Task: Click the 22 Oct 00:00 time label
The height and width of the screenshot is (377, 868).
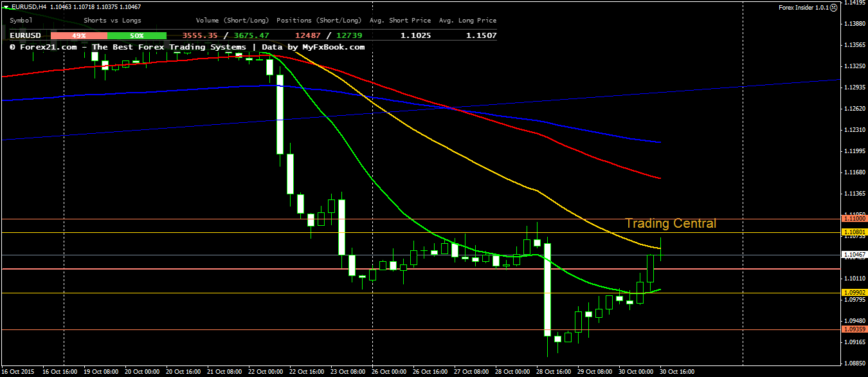Action: click(265, 372)
